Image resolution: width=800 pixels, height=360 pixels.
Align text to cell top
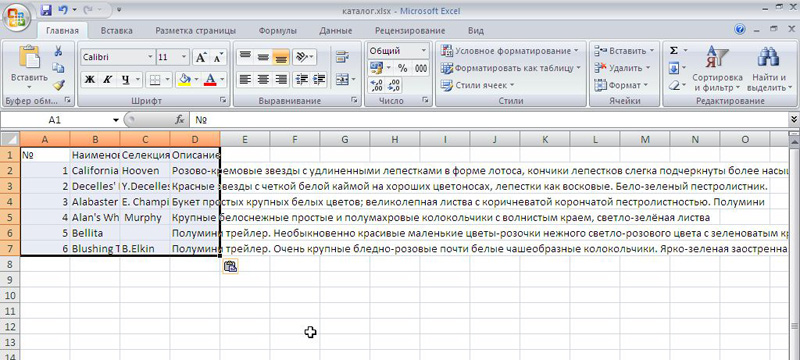coord(245,57)
